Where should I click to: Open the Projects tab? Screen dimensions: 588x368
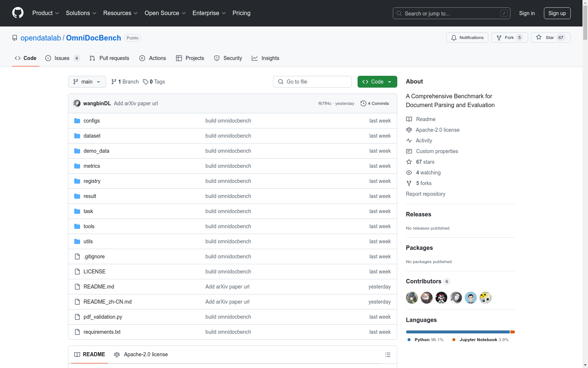click(x=190, y=58)
